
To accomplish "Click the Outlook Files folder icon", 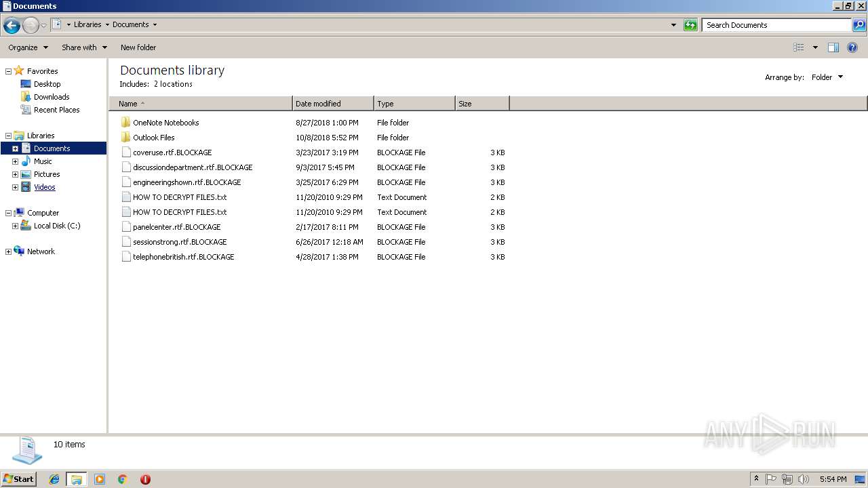I will 126,138.
